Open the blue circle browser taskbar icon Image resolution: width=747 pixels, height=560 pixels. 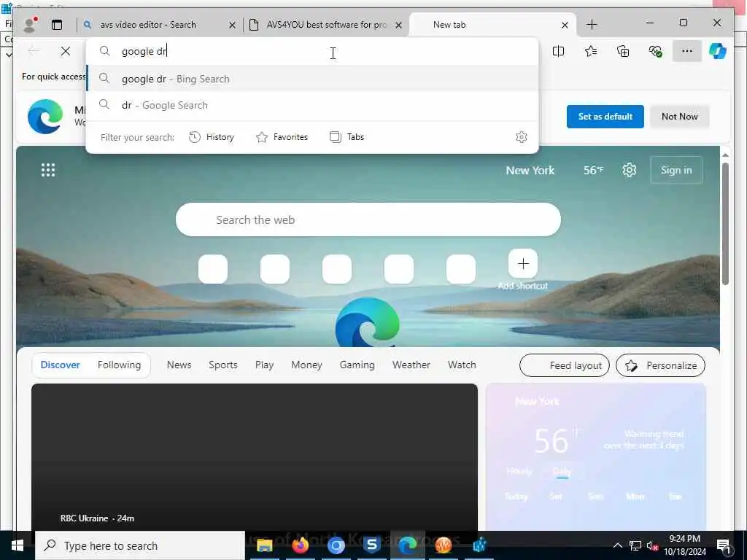click(x=336, y=545)
